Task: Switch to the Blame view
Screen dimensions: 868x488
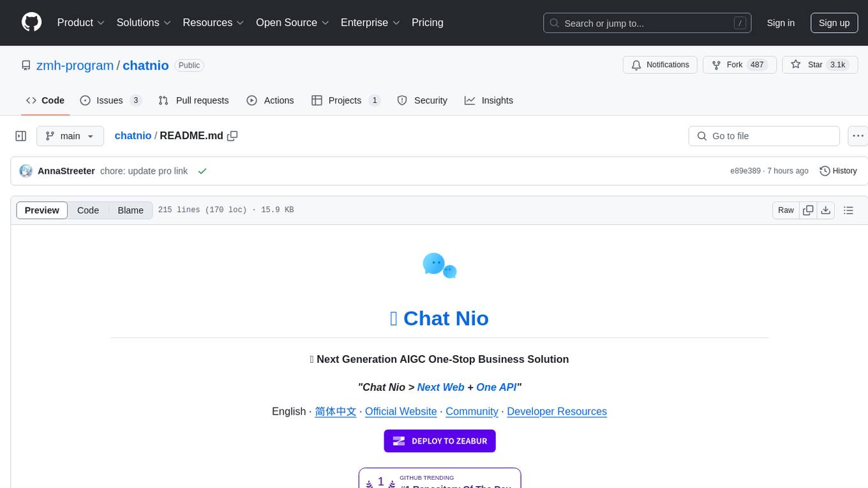Action: (131, 210)
